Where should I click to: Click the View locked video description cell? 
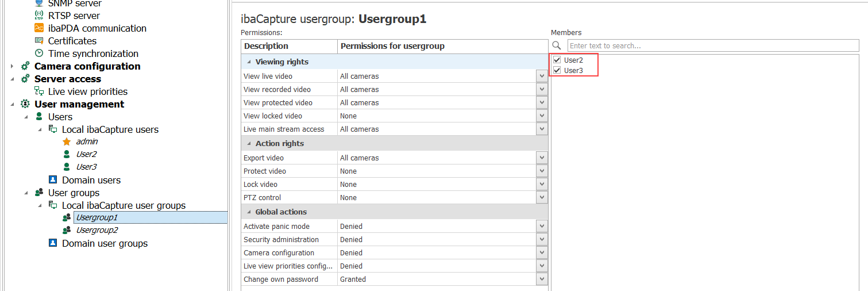click(289, 116)
